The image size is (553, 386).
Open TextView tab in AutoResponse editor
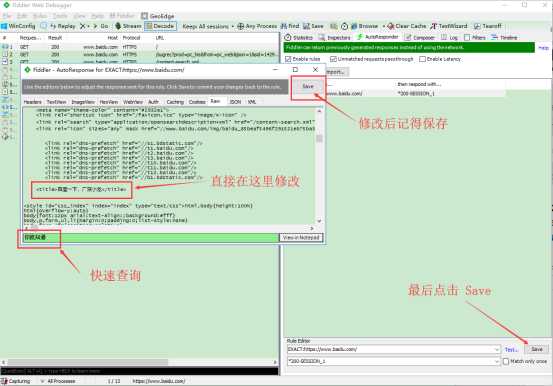(56, 102)
